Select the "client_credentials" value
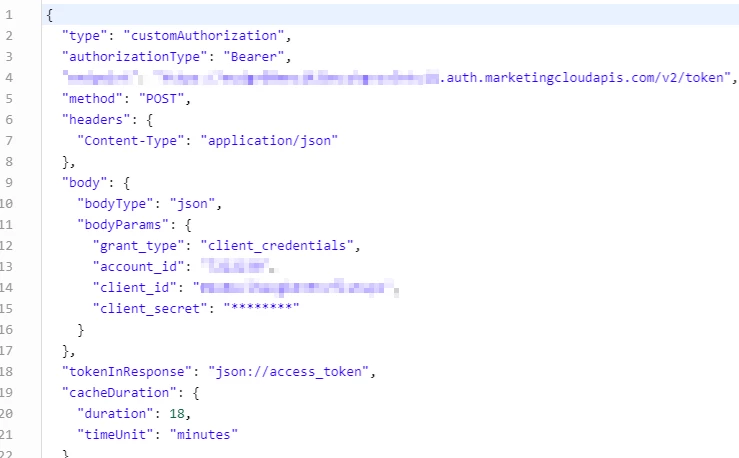The height and width of the screenshot is (458, 739). 277,245
